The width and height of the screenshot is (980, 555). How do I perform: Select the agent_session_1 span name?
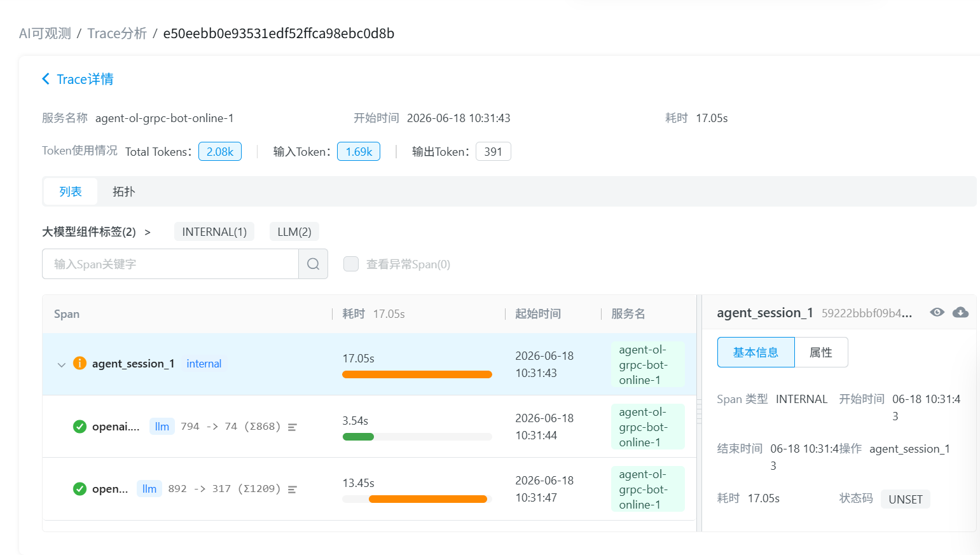click(133, 364)
